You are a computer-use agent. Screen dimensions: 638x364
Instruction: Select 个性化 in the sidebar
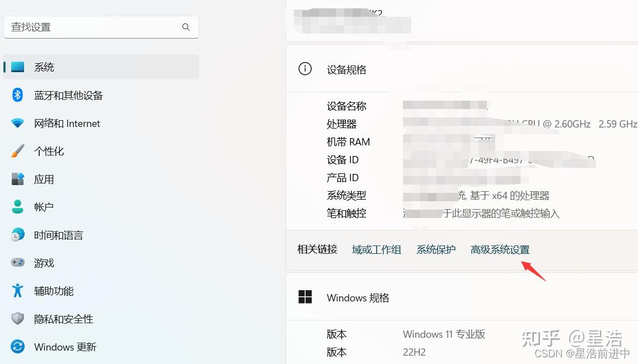coord(101,151)
